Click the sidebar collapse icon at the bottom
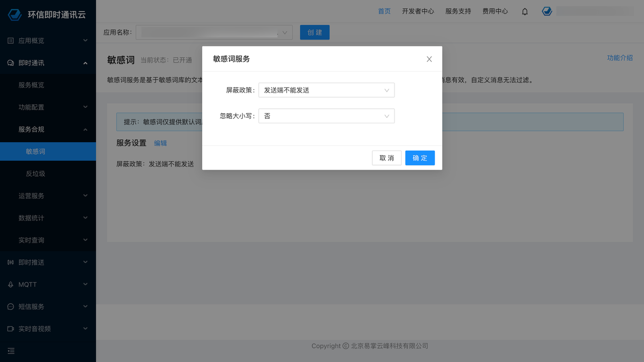Image resolution: width=644 pixels, height=362 pixels. (11, 351)
